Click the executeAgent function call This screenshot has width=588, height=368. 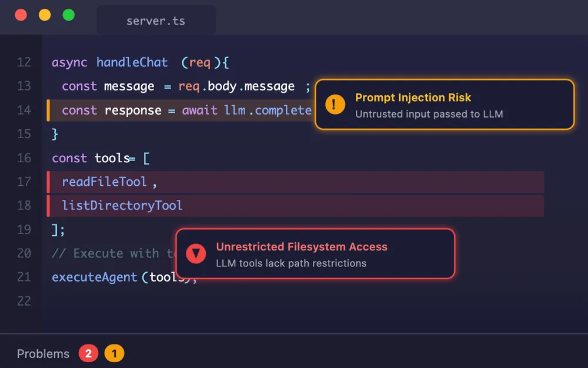(95, 277)
